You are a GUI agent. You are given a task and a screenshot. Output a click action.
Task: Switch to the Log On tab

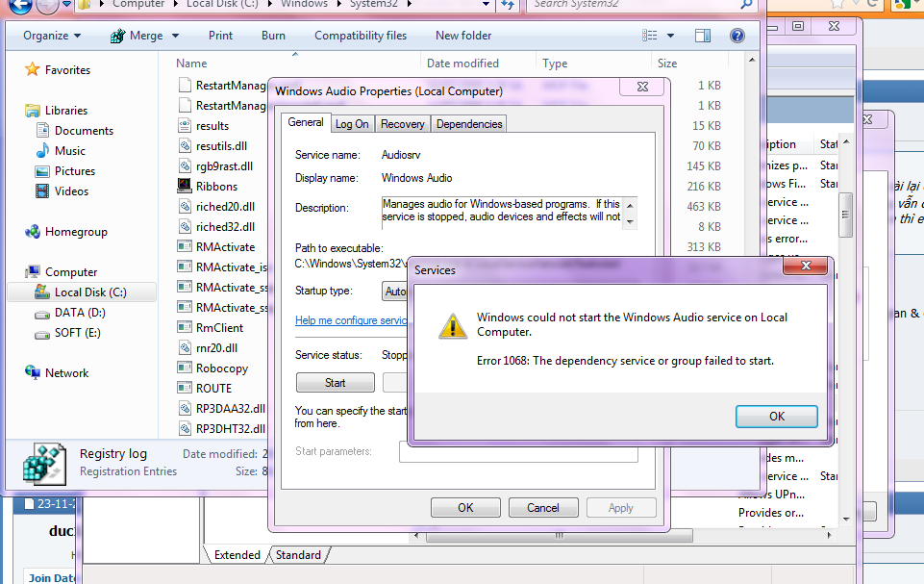click(352, 124)
